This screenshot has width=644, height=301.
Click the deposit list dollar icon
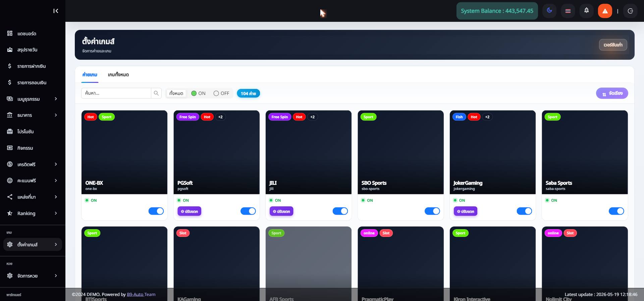coord(10,66)
